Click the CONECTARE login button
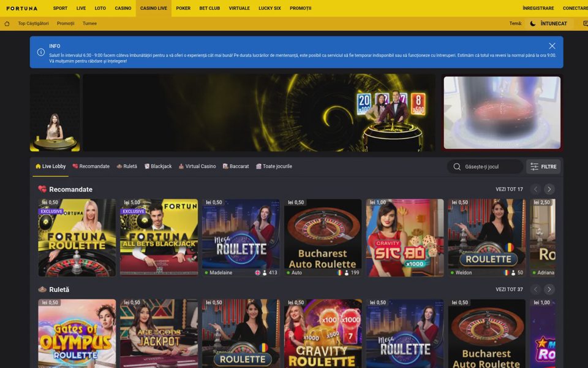The image size is (588, 368). (575, 8)
